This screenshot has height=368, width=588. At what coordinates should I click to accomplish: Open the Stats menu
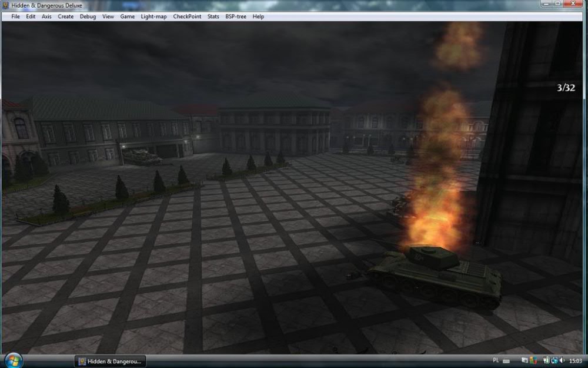point(213,16)
